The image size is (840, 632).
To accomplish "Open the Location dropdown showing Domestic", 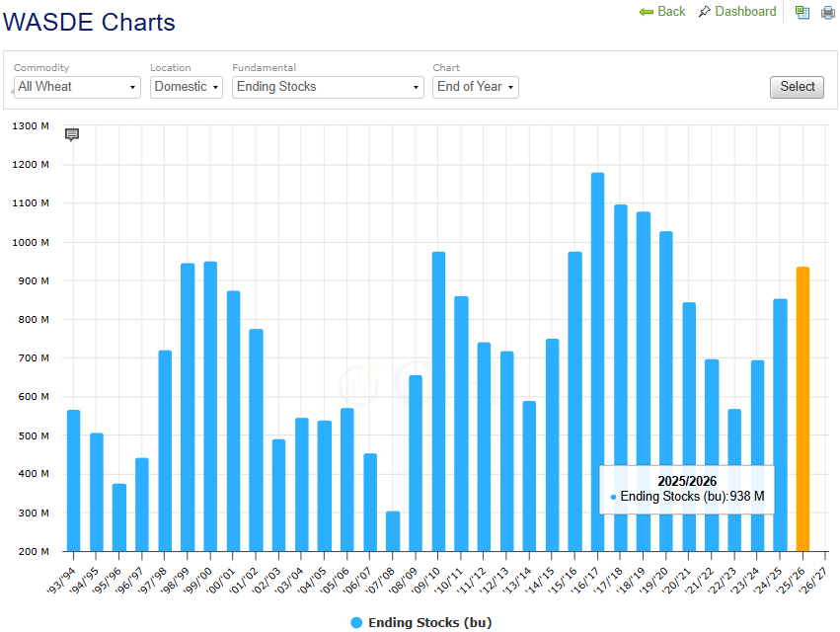I will coord(187,87).
